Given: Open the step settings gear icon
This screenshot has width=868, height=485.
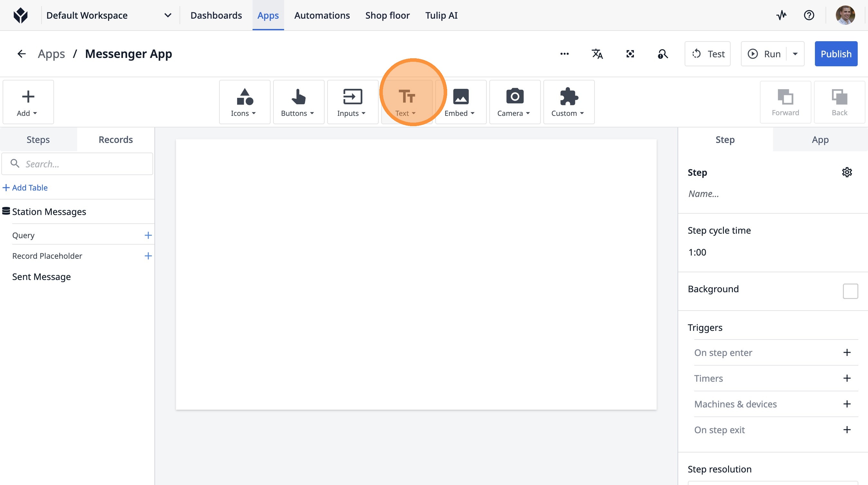Looking at the screenshot, I should coord(847,172).
